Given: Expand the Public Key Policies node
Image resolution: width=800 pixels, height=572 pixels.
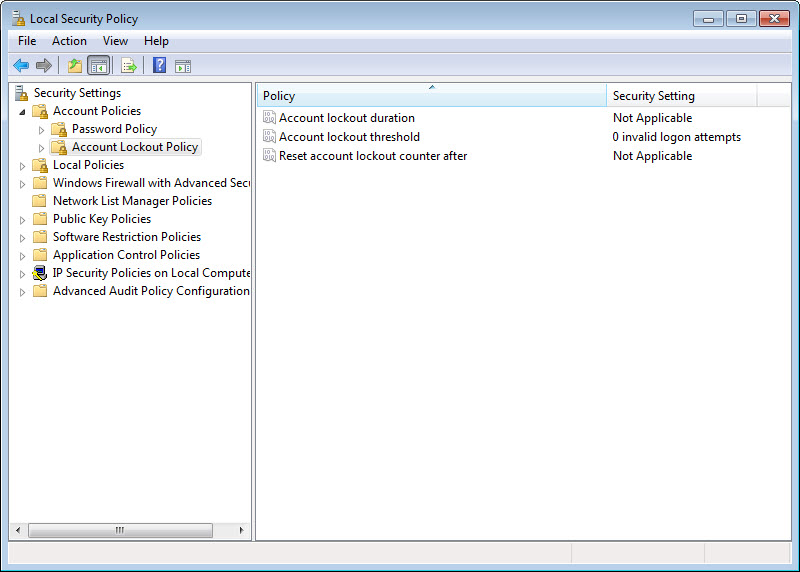Looking at the screenshot, I should coord(22,219).
